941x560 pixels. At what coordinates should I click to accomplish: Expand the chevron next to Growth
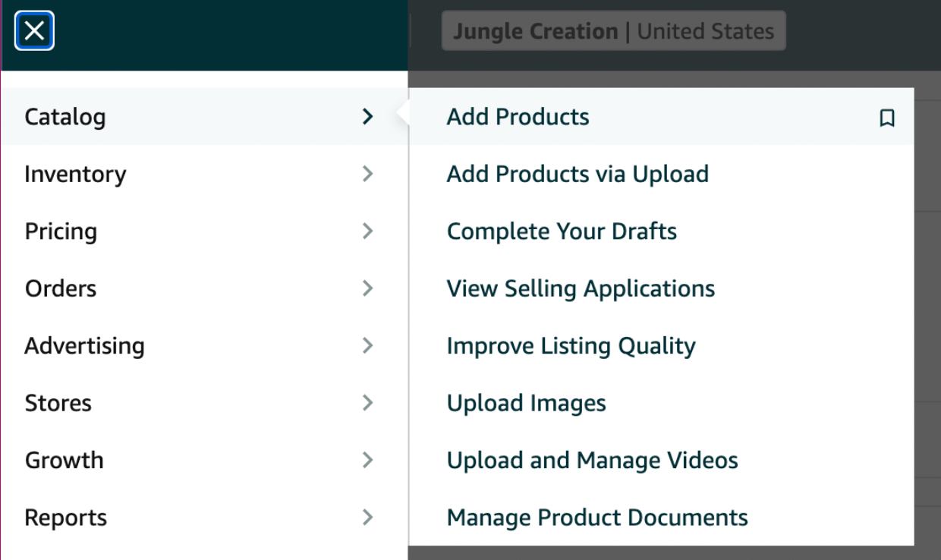coord(368,460)
